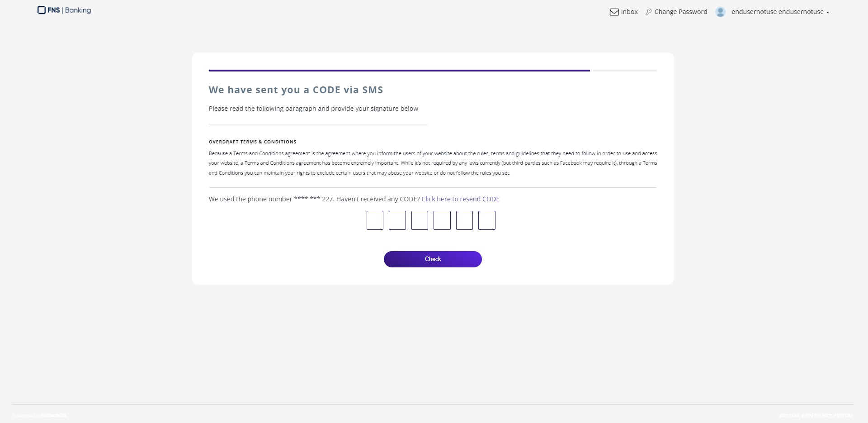Click the sixth code digit box
Viewport: 868px width, 423px height.
tap(487, 220)
